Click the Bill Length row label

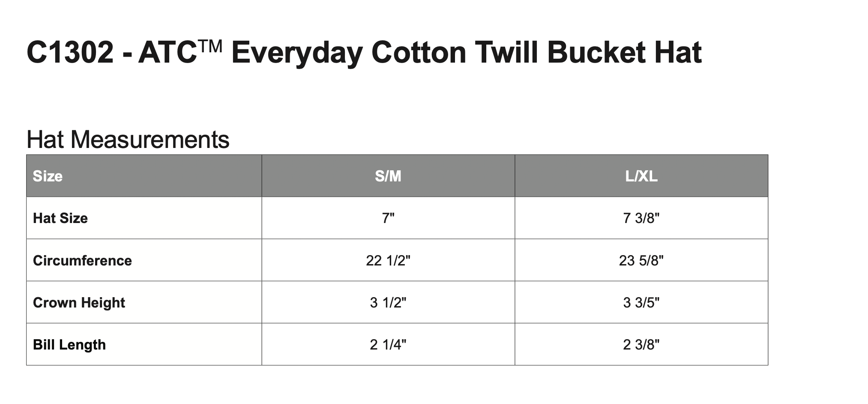[x=69, y=344]
